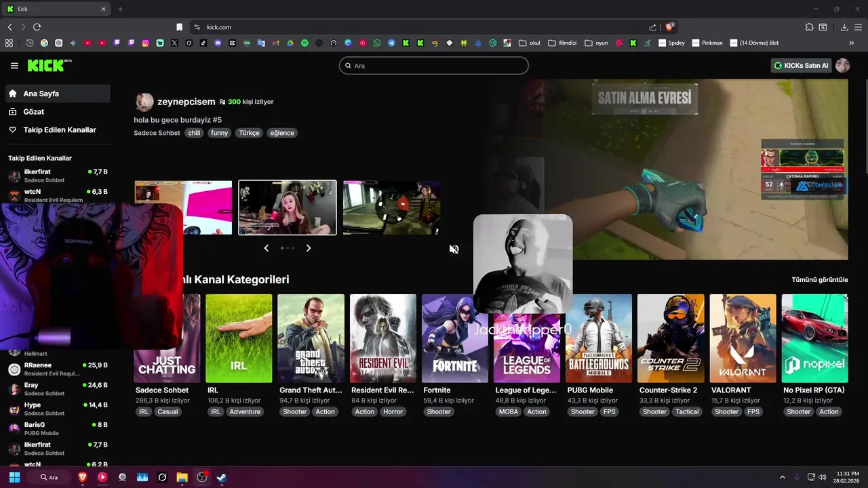Reload the Kick page
The image size is (868, 488).
point(37,27)
